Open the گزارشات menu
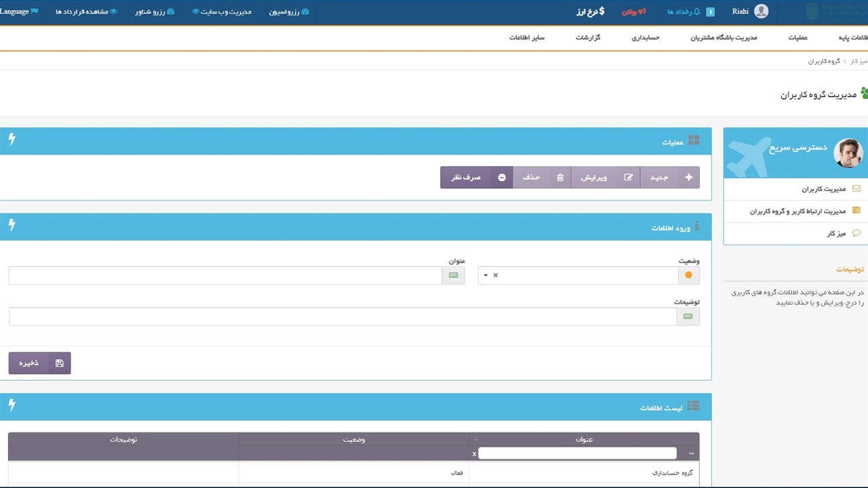 coord(588,37)
